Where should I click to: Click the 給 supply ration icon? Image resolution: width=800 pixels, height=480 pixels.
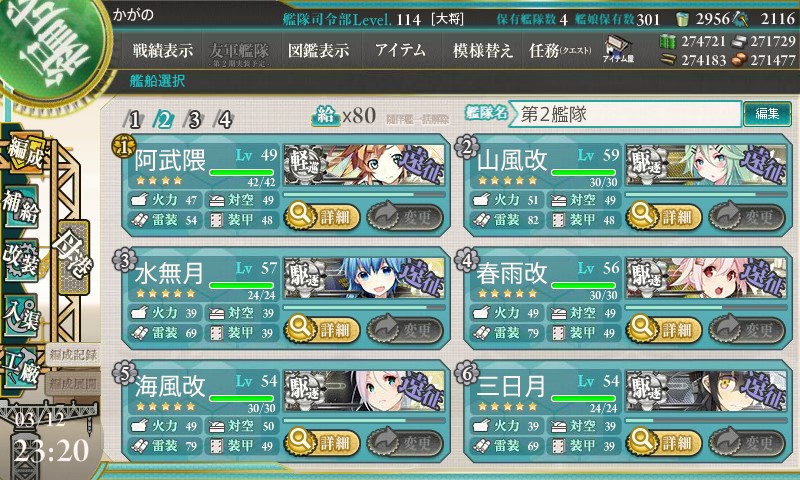(326, 116)
